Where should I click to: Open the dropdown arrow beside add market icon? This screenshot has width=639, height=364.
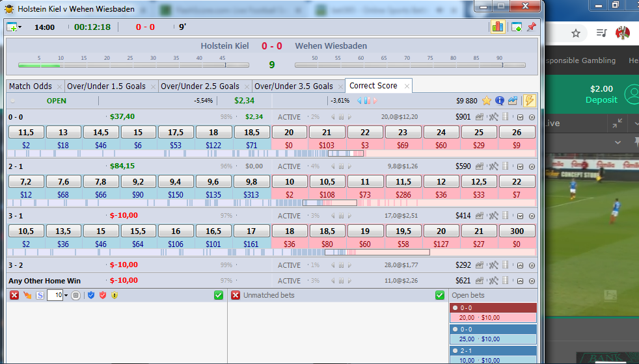(x=20, y=27)
